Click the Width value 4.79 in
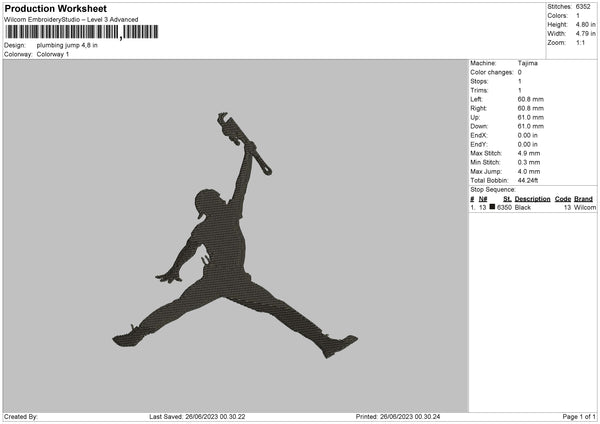The width and height of the screenshot is (600, 424). [x=585, y=34]
